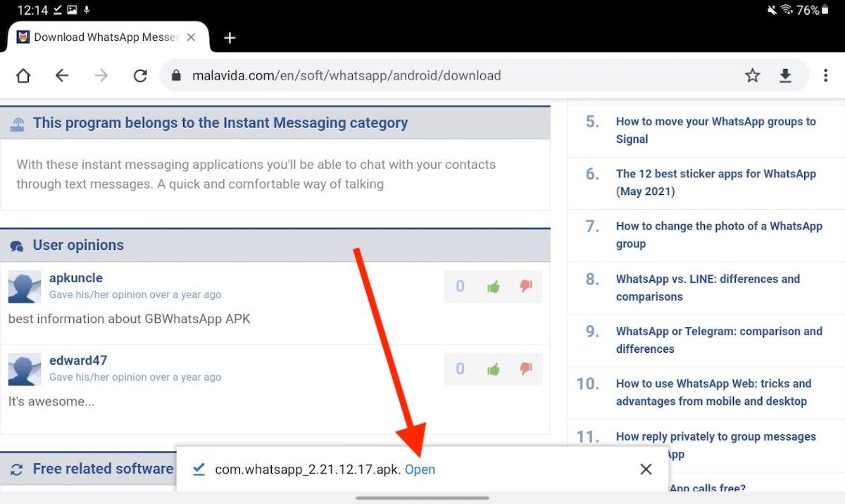The width and height of the screenshot is (845, 504).
Task: Open the downloaded WhatsApp APK file
Action: pos(420,470)
